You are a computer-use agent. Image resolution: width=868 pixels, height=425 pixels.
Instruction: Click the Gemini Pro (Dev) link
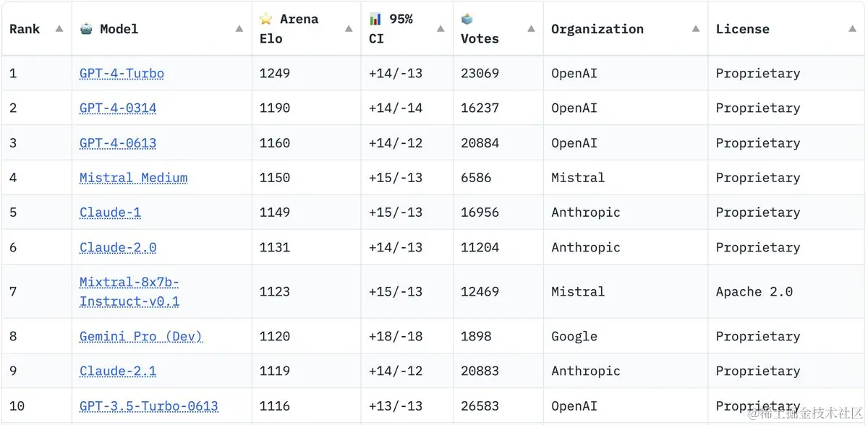point(141,336)
